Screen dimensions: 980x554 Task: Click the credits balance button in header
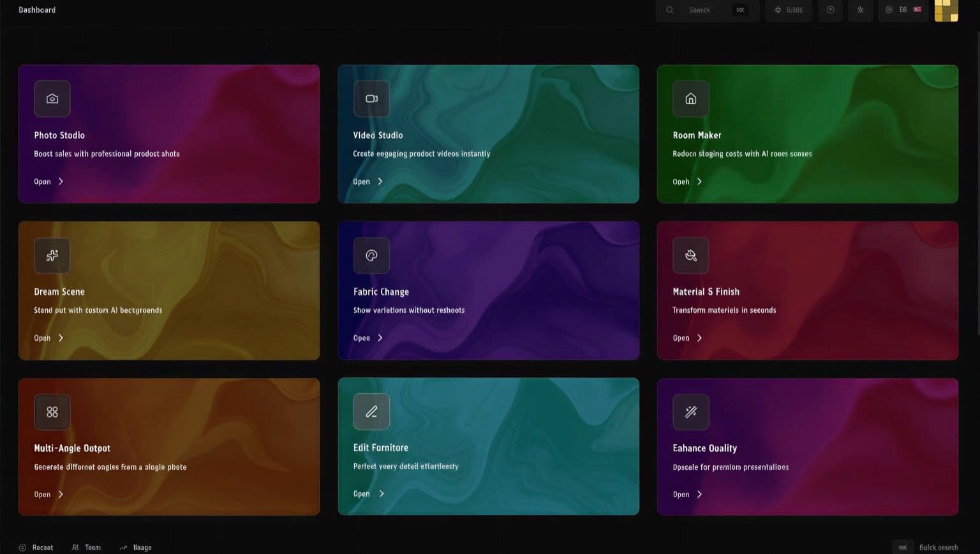[789, 10]
